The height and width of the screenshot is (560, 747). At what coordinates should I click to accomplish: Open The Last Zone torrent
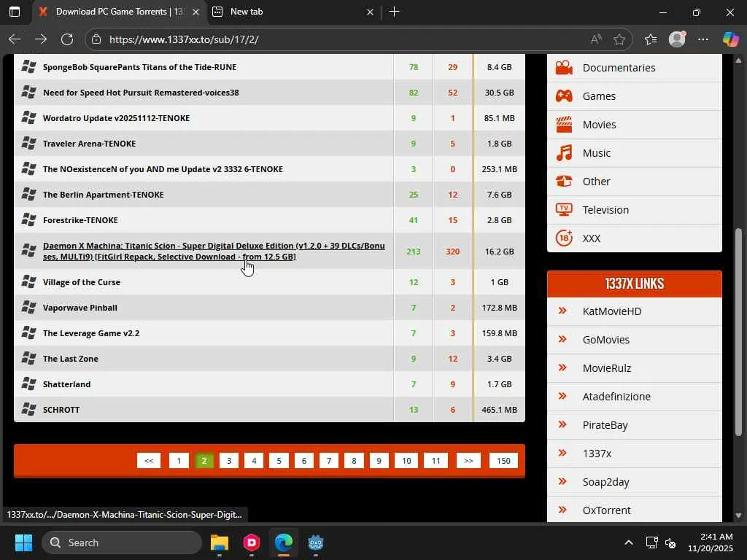pyautogui.click(x=71, y=359)
